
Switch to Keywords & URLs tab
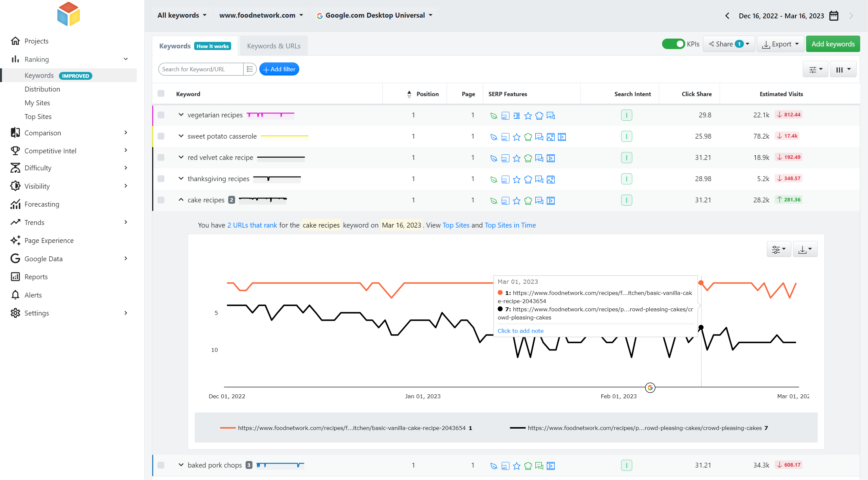[273, 45]
